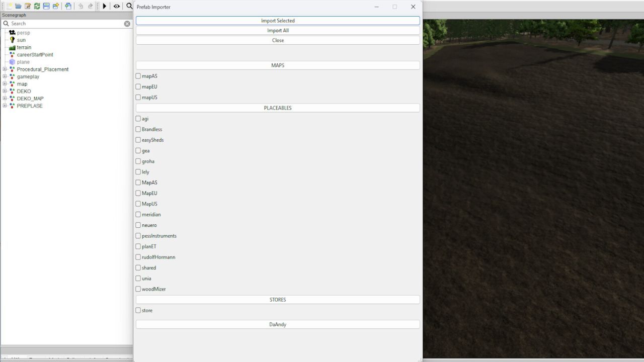Click inside the Scenegraph search field
The width and height of the screenshot is (644, 362).
click(x=65, y=23)
